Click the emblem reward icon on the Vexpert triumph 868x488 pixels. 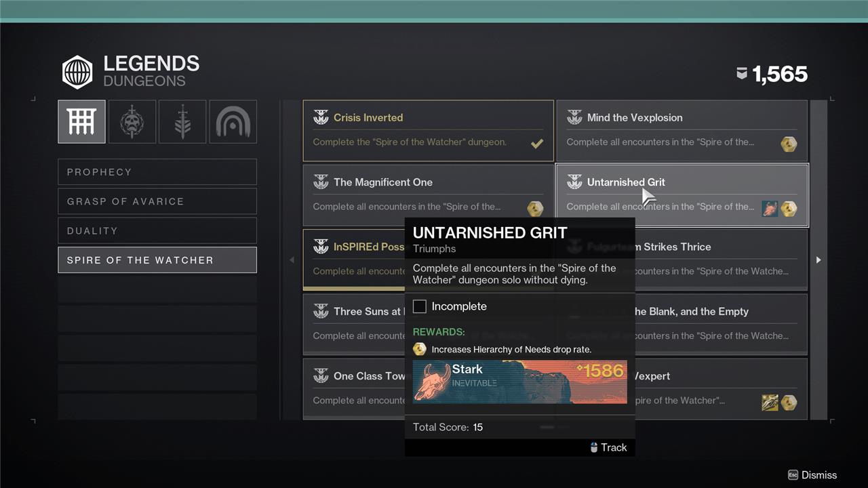[x=770, y=403]
